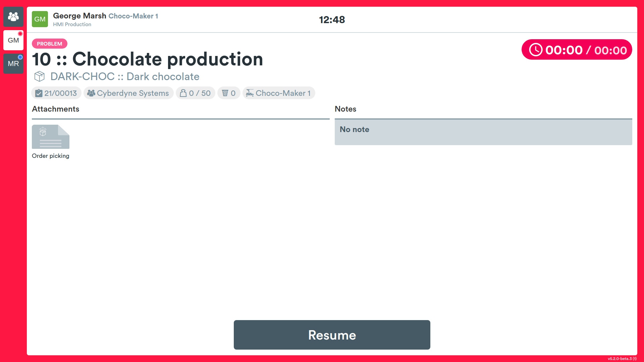Click the clock icon in timer badge
This screenshot has height=362, width=644.
pyautogui.click(x=536, y=50)
